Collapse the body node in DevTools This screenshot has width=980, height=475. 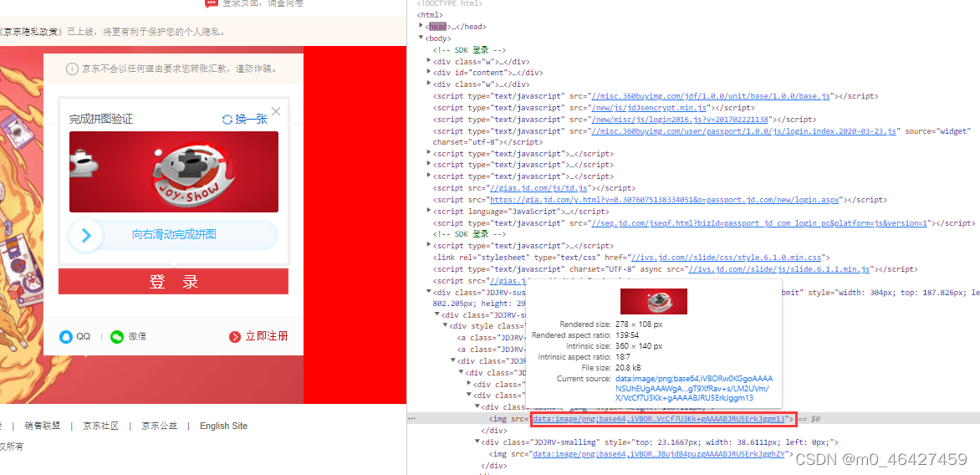click(x=421, y=38)
